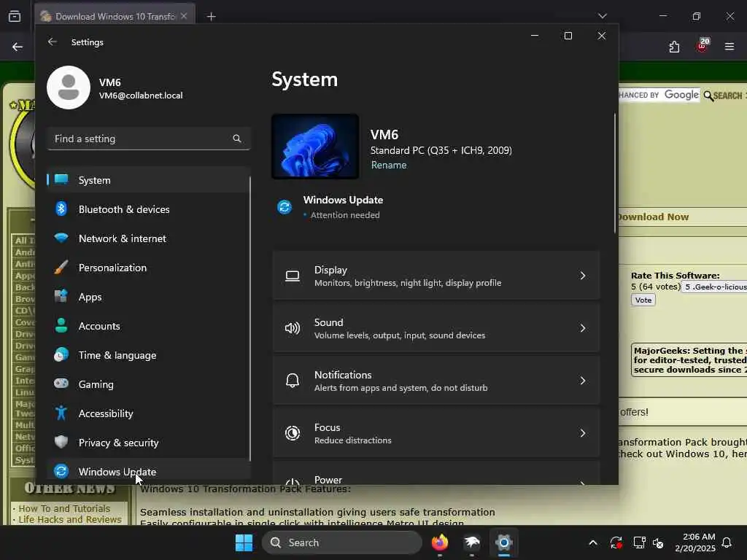The width and height of the screenshot is (747, 560).
Task: Open Network & internet settings
Action: (x=148, y=238)
